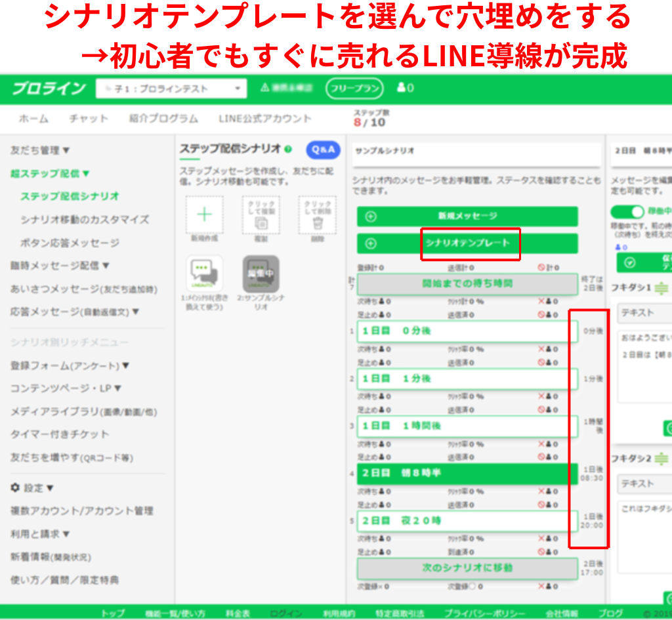The image size is (672, 620).
Task: Open ボタン応答メッセージ in the sidebar
Action: pos(70,243)
